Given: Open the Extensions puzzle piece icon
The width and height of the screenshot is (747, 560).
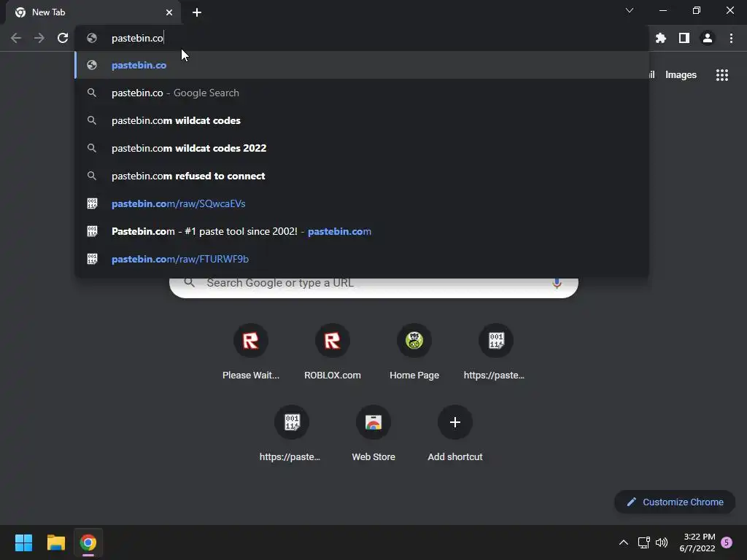Looking at the screenshot, I should (x=660, y=38).
